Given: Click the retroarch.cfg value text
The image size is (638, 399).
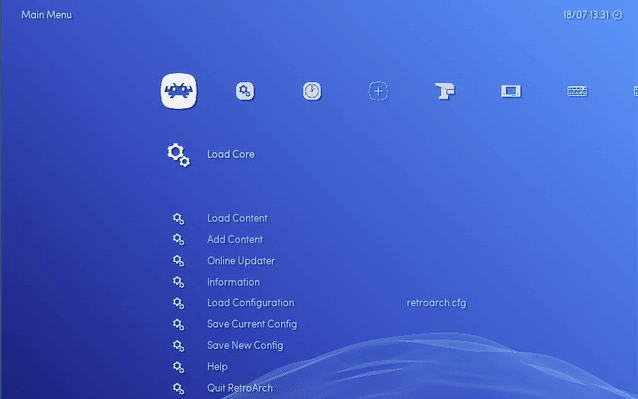Looking at the screenshot, I should pyautogui.click(x=436, y=303).
